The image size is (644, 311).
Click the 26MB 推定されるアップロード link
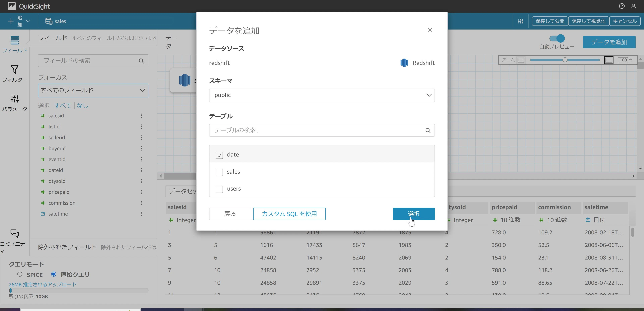point(42,284)
